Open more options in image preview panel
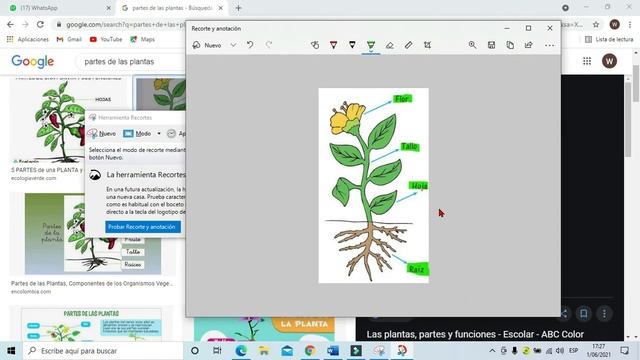The width and height of the screenshot is (640, 360). pyautogui.click(x=604, y=313)
